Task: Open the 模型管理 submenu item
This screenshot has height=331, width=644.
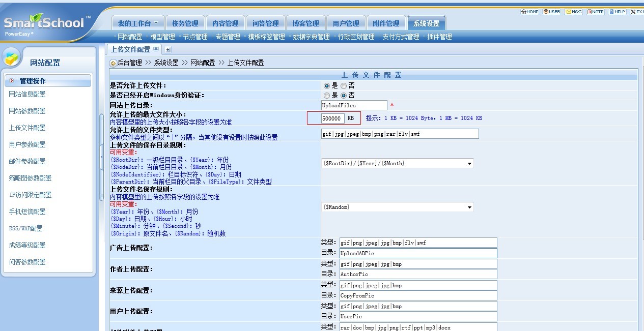Action: coord(162,37)
